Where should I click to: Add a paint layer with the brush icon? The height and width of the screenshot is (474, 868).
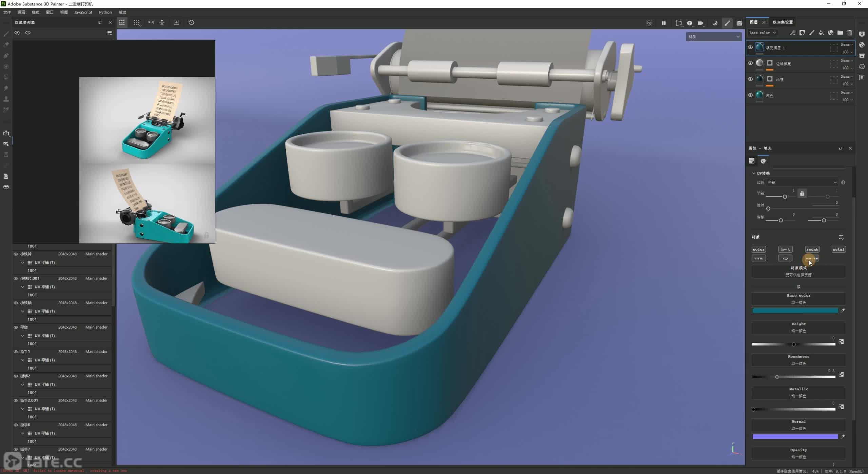tap(811, 33)
